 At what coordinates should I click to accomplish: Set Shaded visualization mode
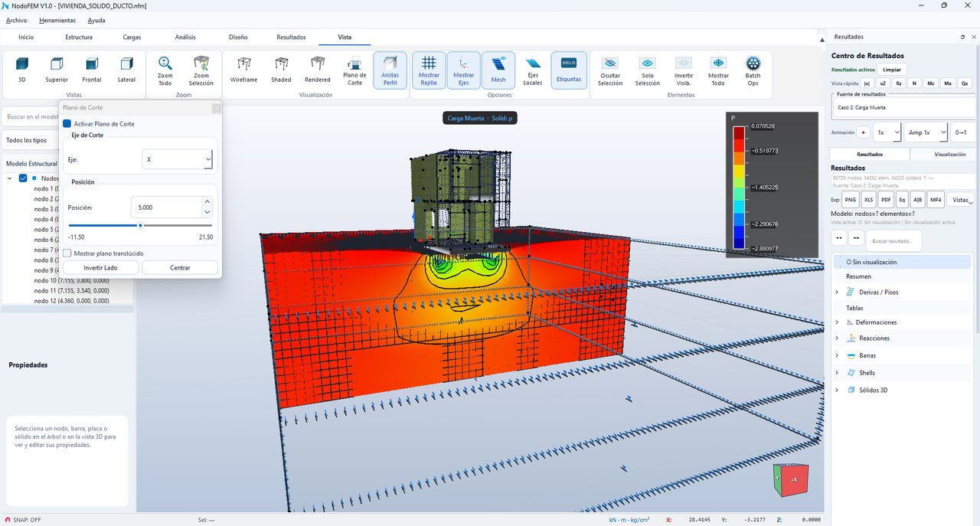pos(281,69)
